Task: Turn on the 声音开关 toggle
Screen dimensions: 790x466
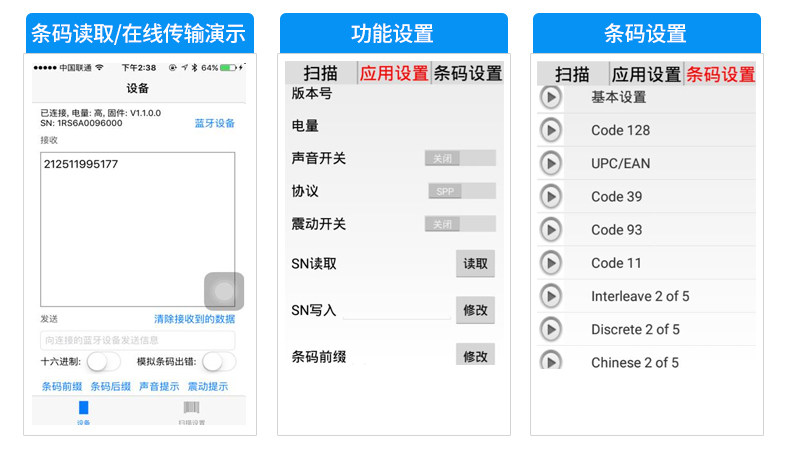Action: tap(460, 158)
